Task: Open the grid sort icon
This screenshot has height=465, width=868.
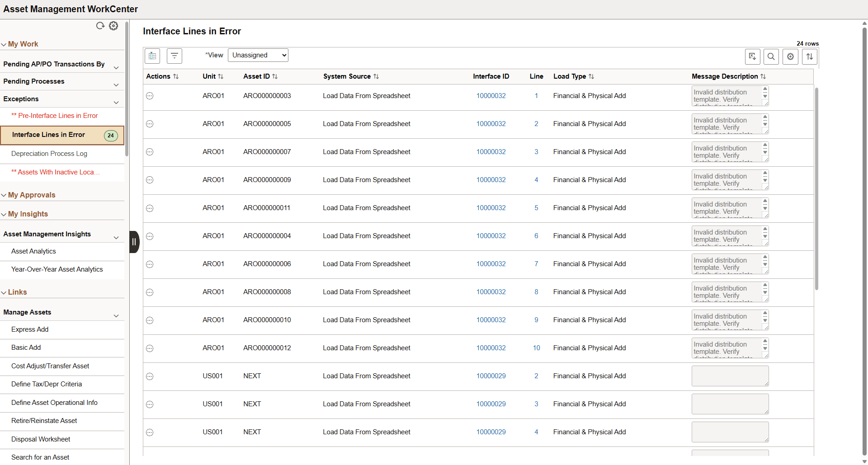Action: 809,56
